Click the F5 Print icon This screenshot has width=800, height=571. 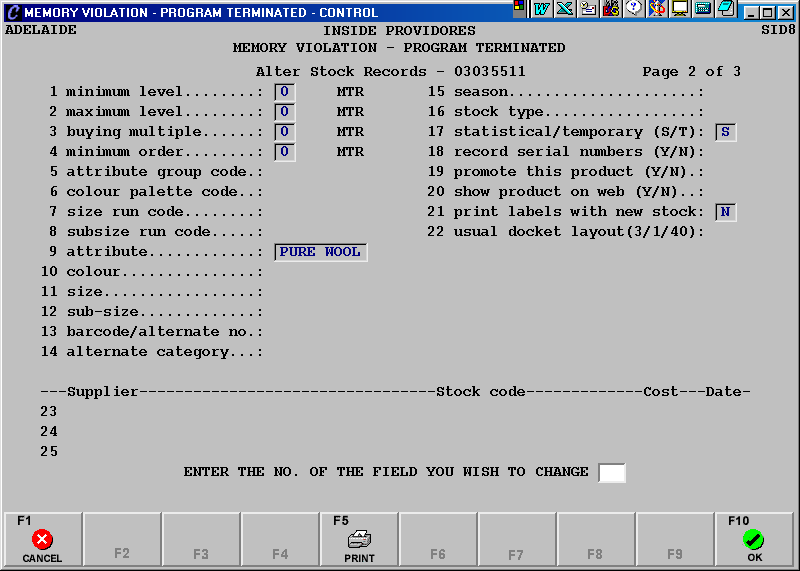(359, 539)
